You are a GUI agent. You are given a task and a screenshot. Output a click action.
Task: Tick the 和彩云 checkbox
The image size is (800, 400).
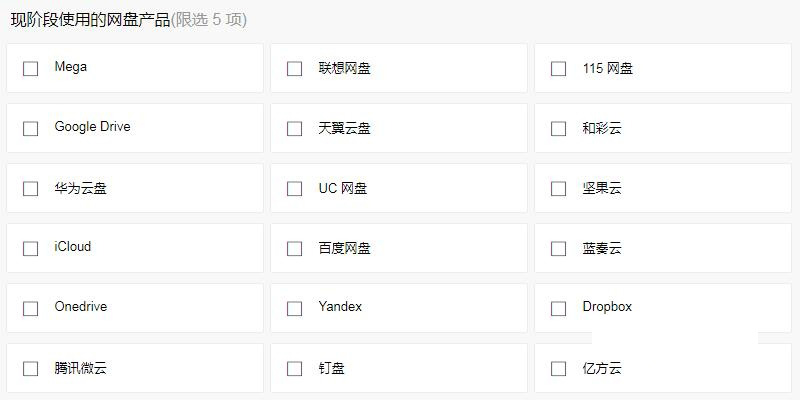click(x=559, y=129)
